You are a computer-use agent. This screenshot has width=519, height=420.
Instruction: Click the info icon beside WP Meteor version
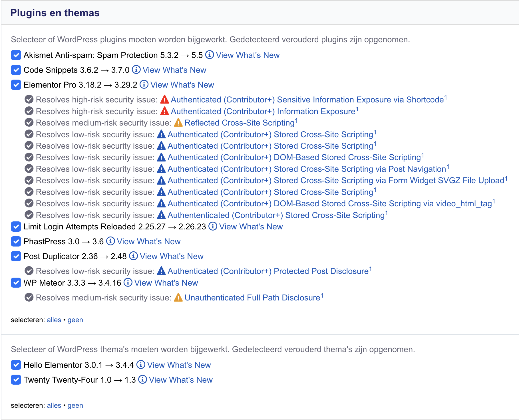click(128, 282)
